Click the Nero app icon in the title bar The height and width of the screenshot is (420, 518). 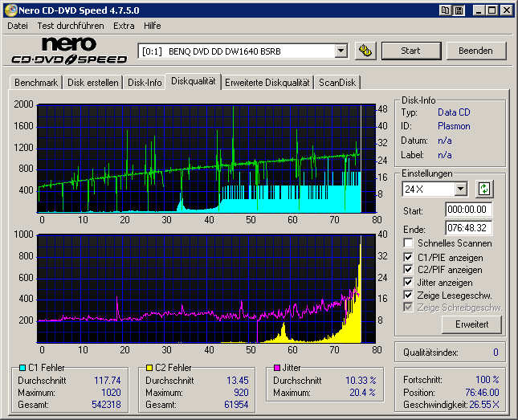coord(10,10)
